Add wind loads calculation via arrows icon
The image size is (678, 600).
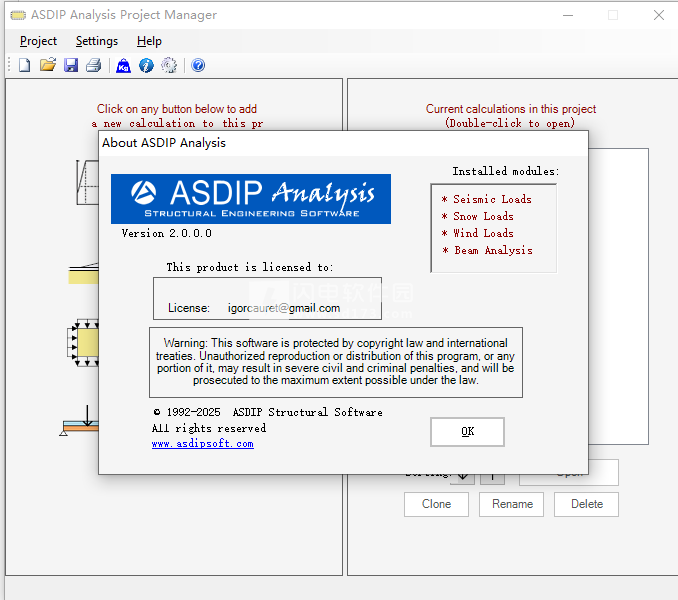point(83,343)
